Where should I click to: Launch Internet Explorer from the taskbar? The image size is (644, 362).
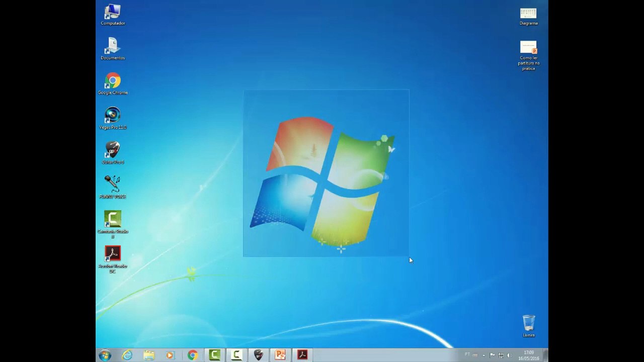127,355
